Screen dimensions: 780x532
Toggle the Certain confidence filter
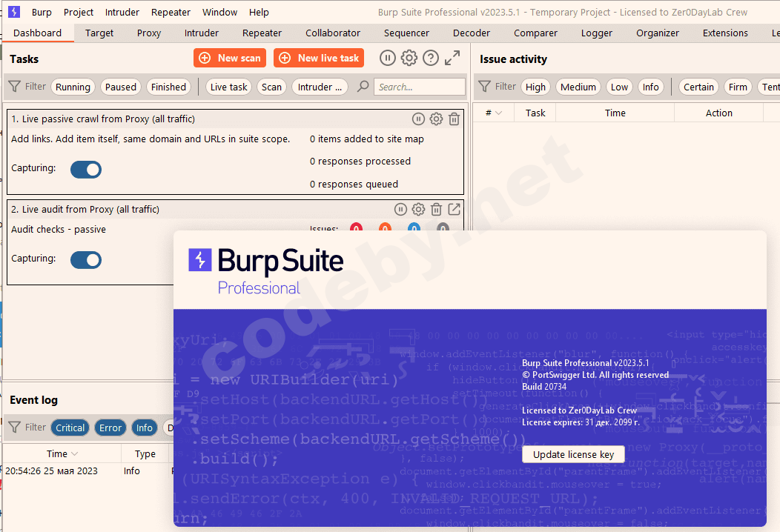[x=698, y=87]
